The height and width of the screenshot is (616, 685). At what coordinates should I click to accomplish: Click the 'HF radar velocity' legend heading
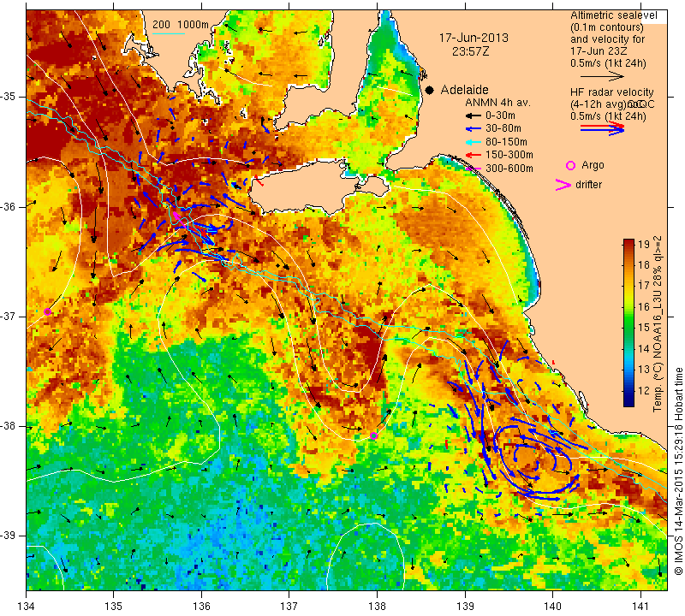coord(611,92)
